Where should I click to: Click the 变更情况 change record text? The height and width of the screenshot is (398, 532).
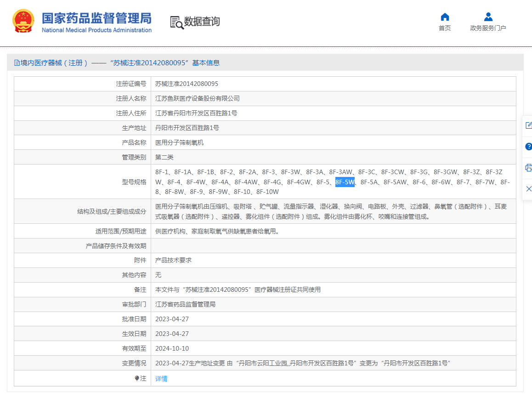(303, 363)
